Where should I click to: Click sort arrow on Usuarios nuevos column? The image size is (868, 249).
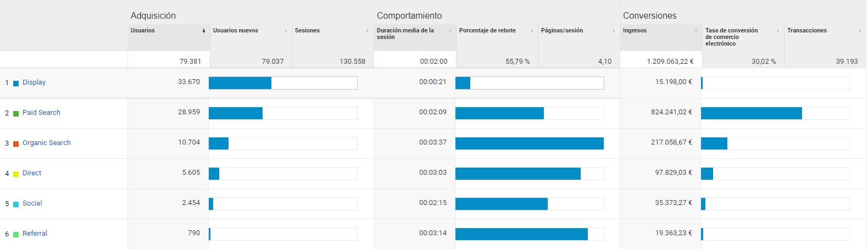[286, 31]
